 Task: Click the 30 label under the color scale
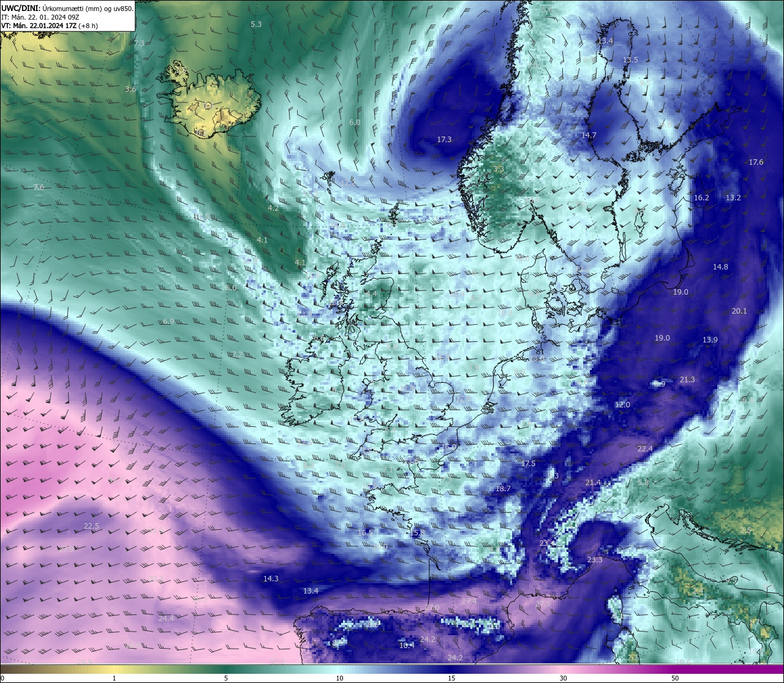pos(563,678)
